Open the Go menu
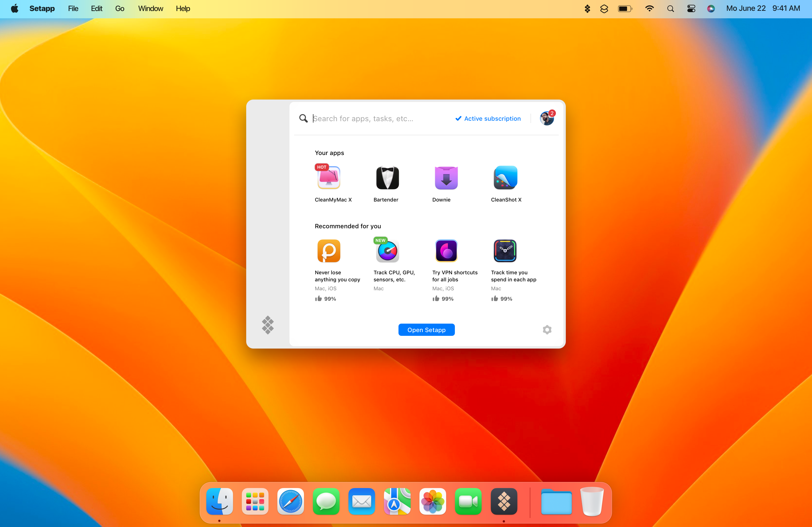The image size is (812, 527). point(119,8)
